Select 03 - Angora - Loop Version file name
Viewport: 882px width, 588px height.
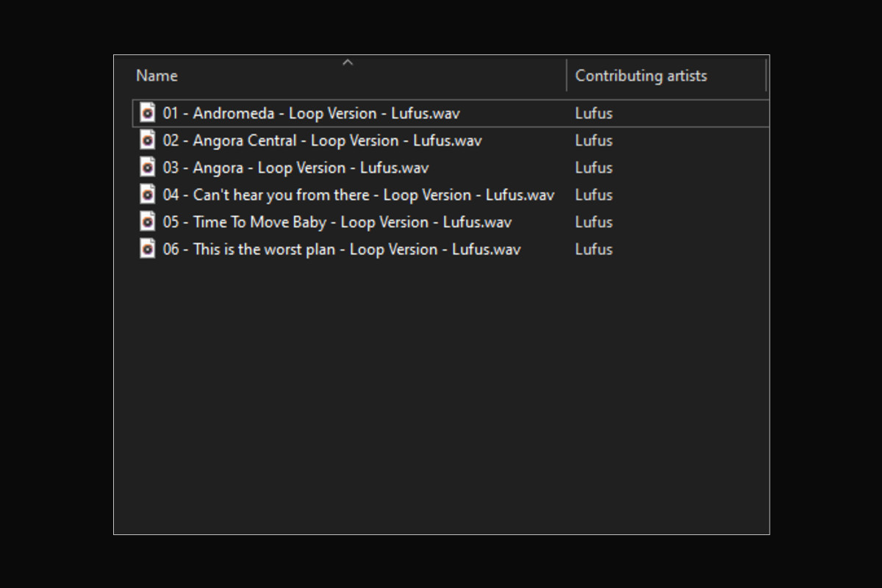(x=295, y=168)
